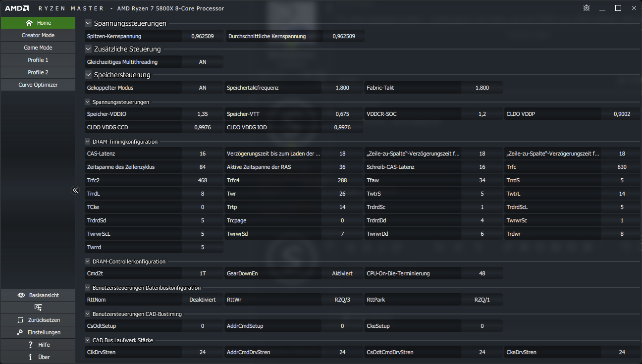The height and width of the screenshot is (364, 642).
Task: Collapse sidebar with double-chevron icon
Action: tap(75, 190)
